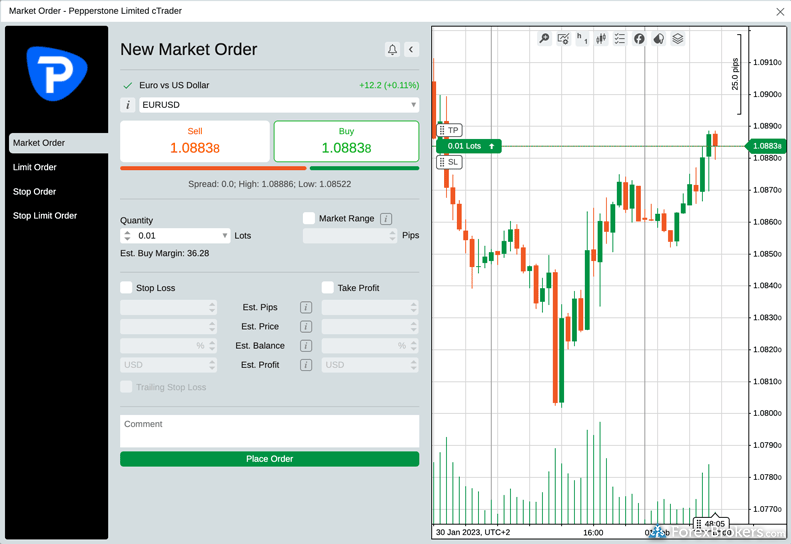
Task: Open chart settings icon in toolbar
Action: click(563, 39)
